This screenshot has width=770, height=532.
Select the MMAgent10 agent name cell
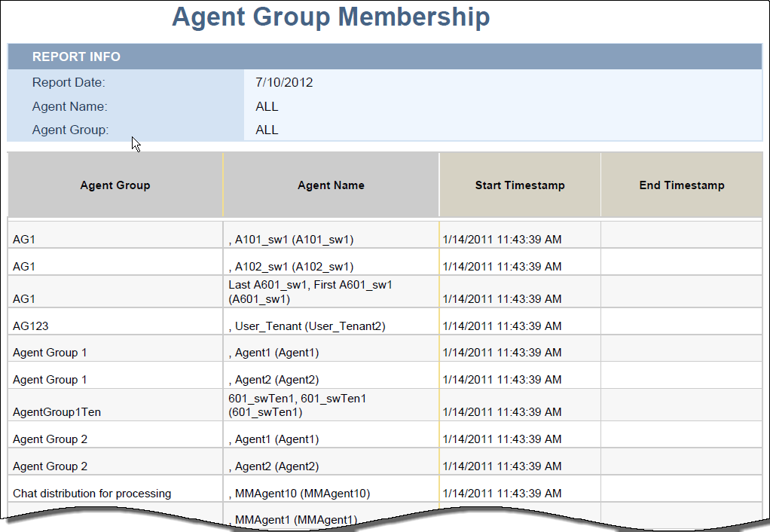tap(299, 494)
